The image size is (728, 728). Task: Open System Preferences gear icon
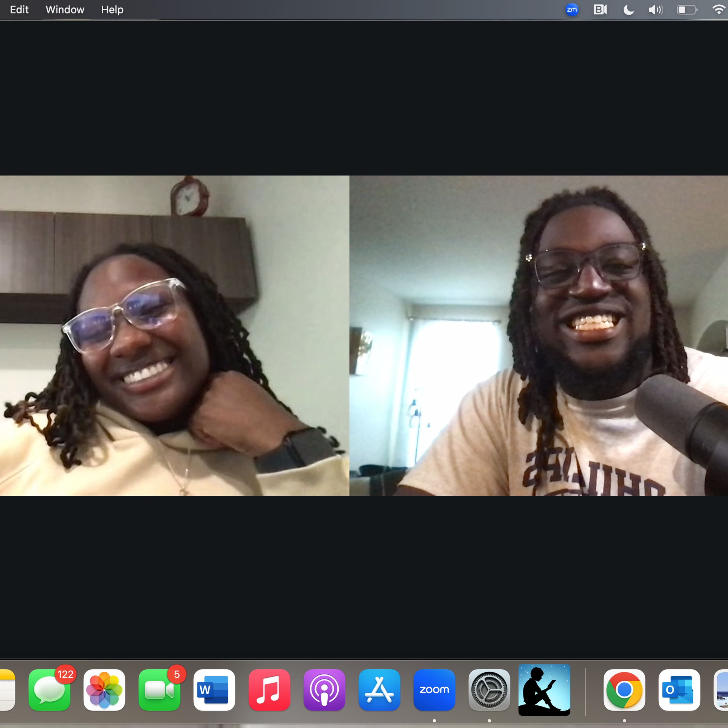[489, 690]
